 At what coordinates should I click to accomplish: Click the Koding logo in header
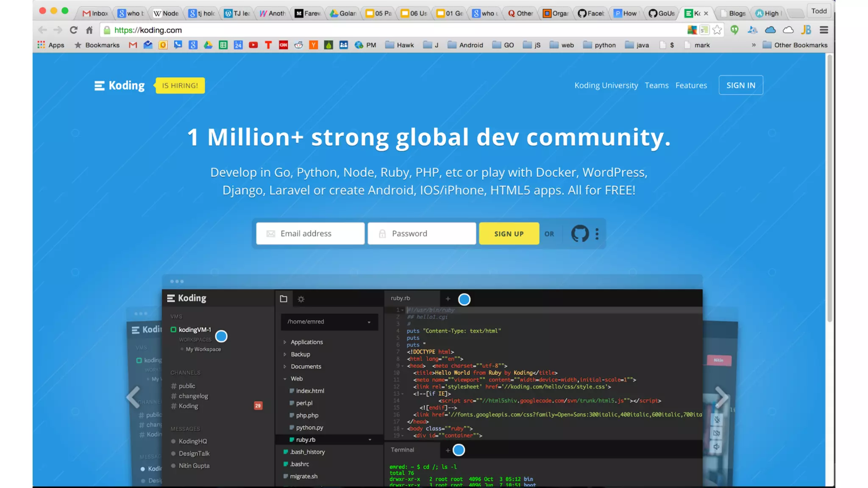(120, 86)
